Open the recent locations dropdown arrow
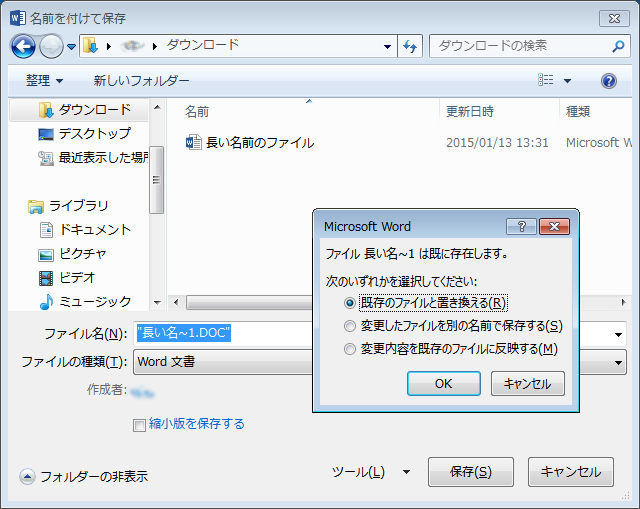Screen dimensions: 640x509 coord(71,47)
